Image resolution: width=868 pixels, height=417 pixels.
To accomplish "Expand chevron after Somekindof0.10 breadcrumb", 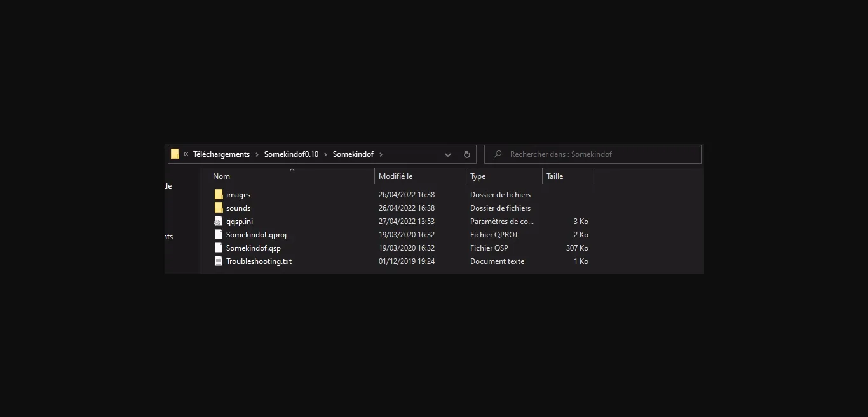I will 326,154.
